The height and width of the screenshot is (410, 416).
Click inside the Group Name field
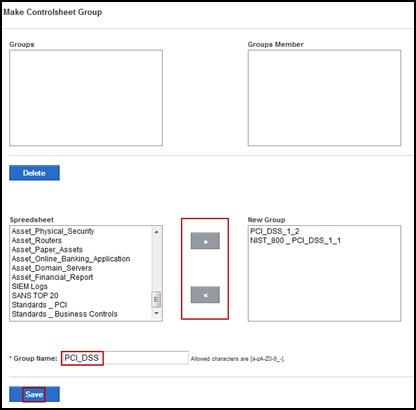point(125,358)
